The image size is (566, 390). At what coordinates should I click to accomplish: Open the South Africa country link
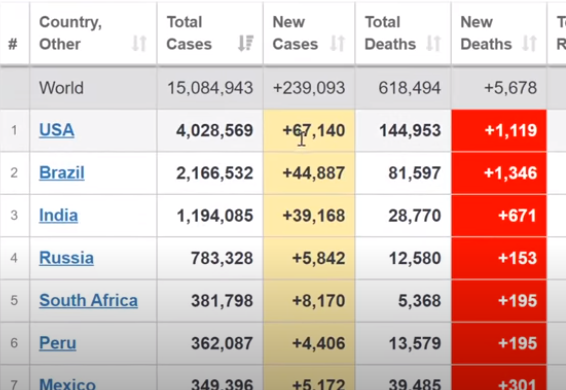(x=88, y=300)
